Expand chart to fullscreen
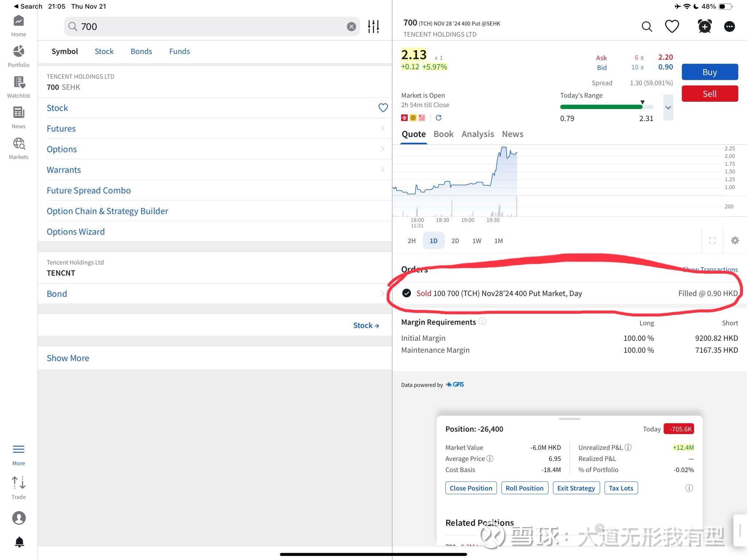 712,241
